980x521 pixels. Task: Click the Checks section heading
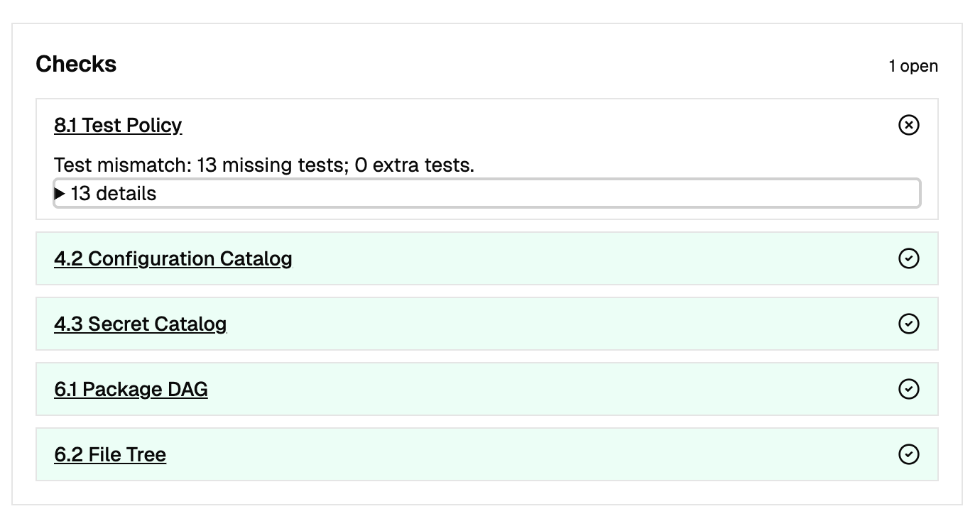click(76, 64)
